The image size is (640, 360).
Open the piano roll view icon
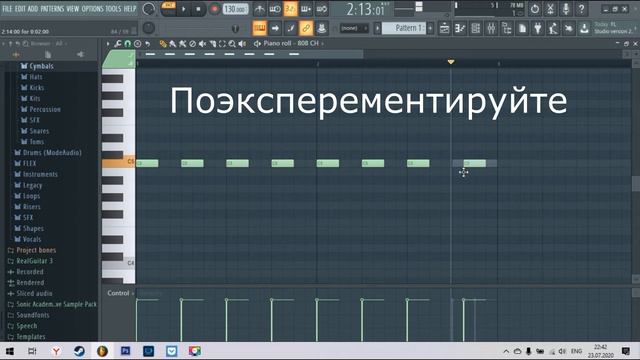pos(460,28)
